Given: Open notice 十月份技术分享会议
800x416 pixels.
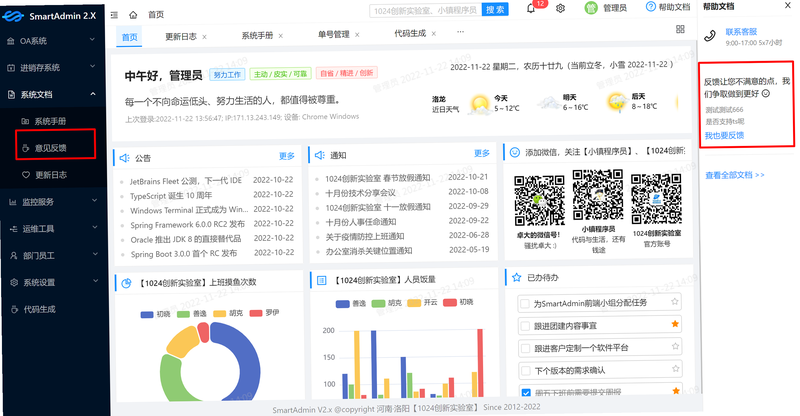Looking at the screenshot, I should [361, 192].
